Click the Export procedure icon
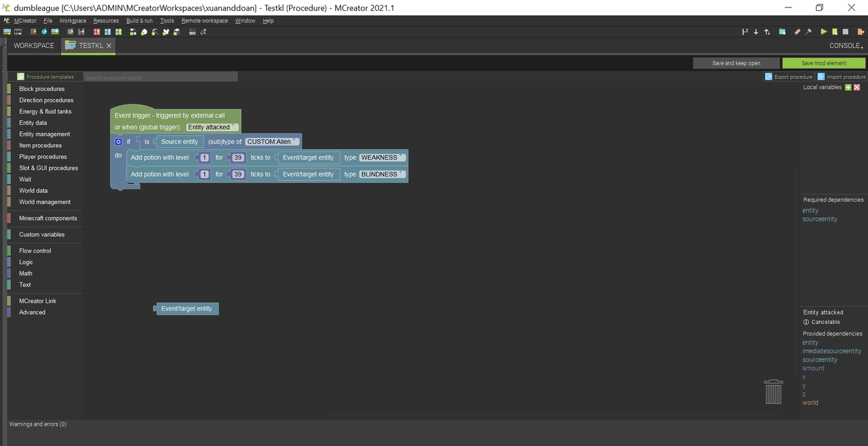Screen dimensions: 868x446 coord(768,77)
